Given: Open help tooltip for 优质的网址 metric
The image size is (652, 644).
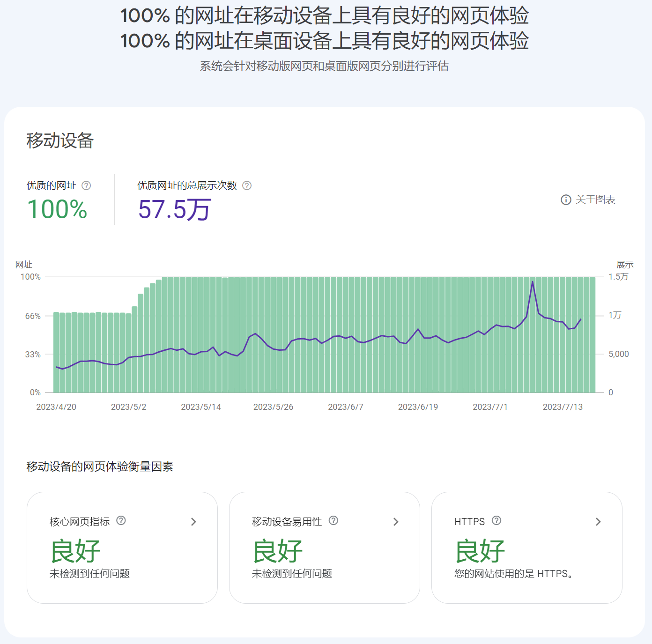Looking at the screenshot, I should point(86,185).
